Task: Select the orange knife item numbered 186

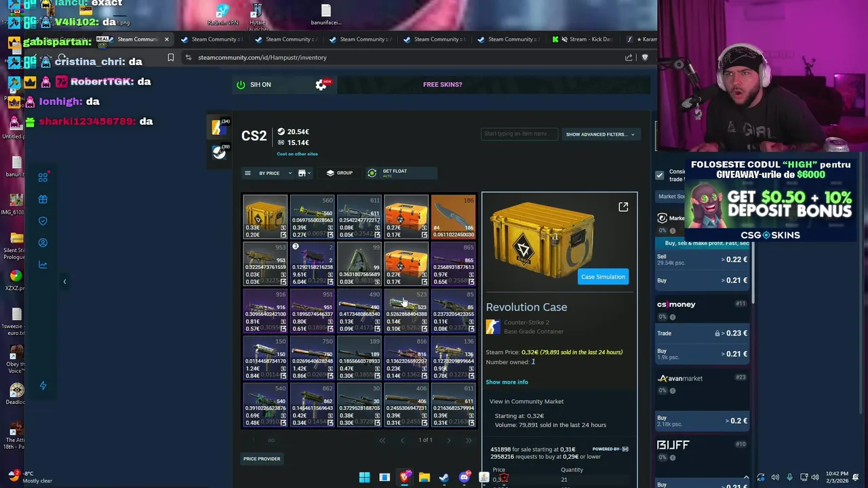Action: [453, 217]
